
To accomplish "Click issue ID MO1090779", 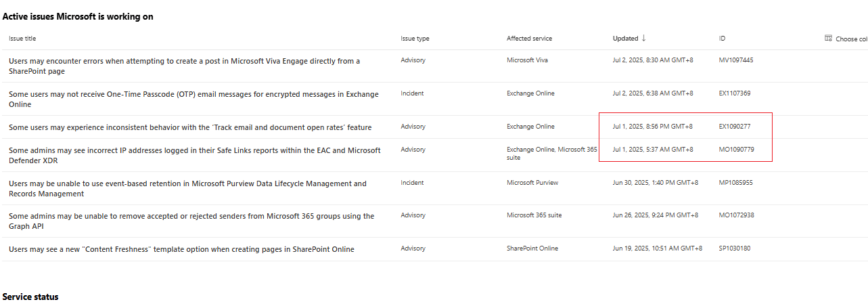I will (x=736, y=150).
